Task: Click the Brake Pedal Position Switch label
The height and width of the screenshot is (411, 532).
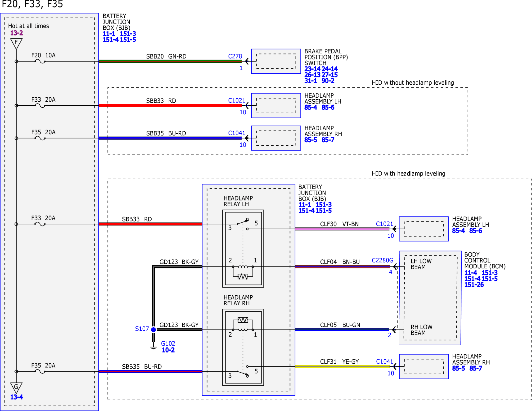Action: point(326,57)
